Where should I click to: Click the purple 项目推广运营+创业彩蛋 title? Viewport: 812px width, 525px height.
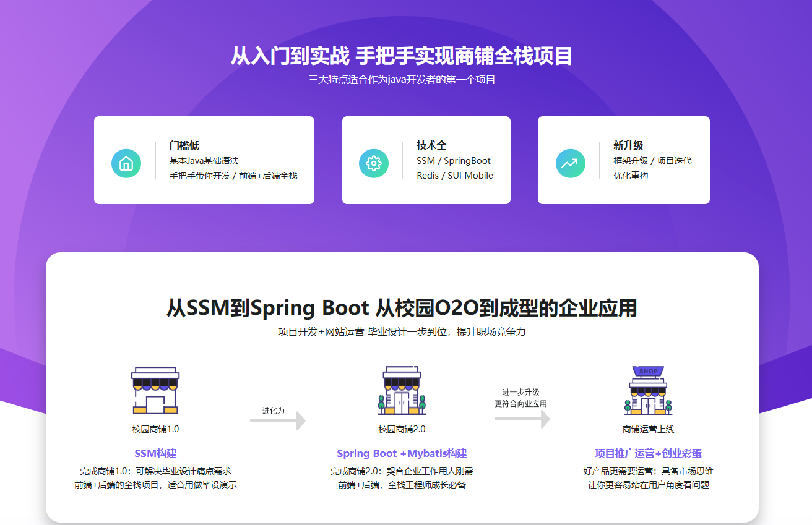[x=649, y=453]
